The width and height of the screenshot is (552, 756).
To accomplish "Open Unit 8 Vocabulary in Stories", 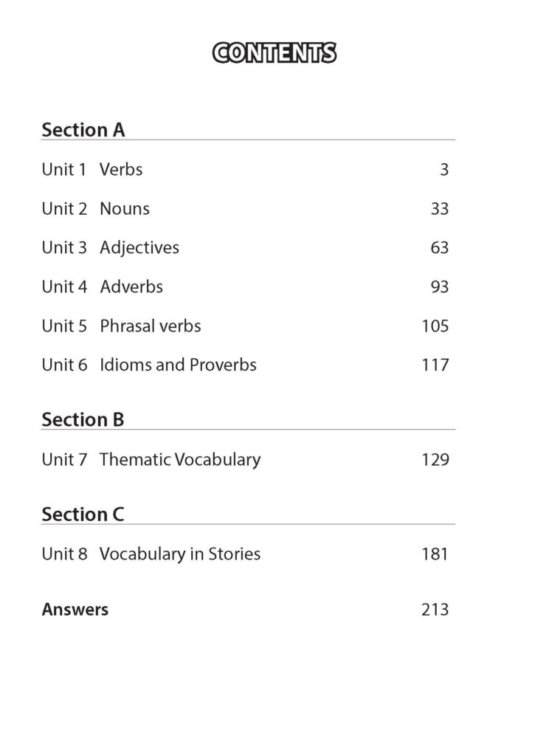I will coord(151,554).
